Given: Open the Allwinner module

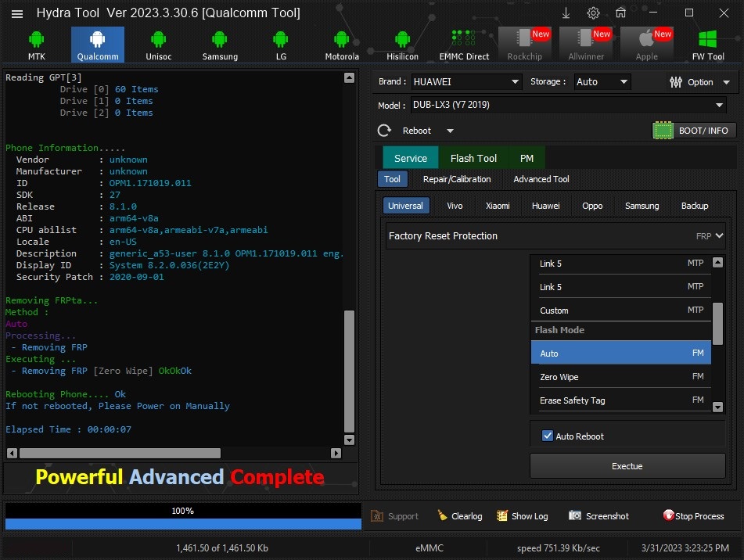Looking at the screenshot, I should click(x=586, y=45).
